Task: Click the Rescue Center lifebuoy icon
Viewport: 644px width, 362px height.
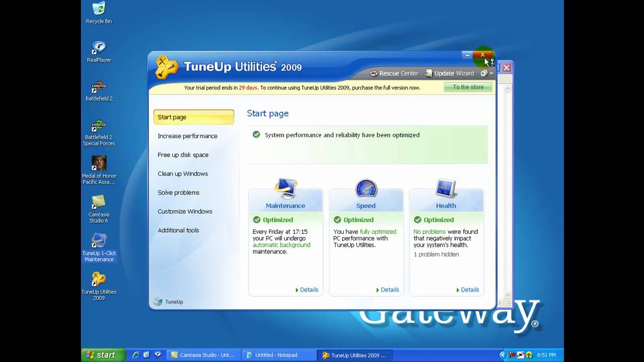Action: [x=374, y=73]
